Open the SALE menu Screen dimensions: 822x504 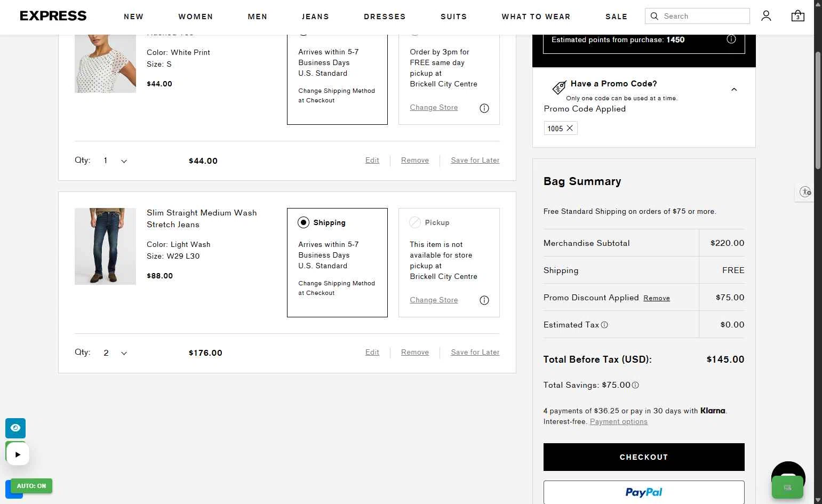616,17
